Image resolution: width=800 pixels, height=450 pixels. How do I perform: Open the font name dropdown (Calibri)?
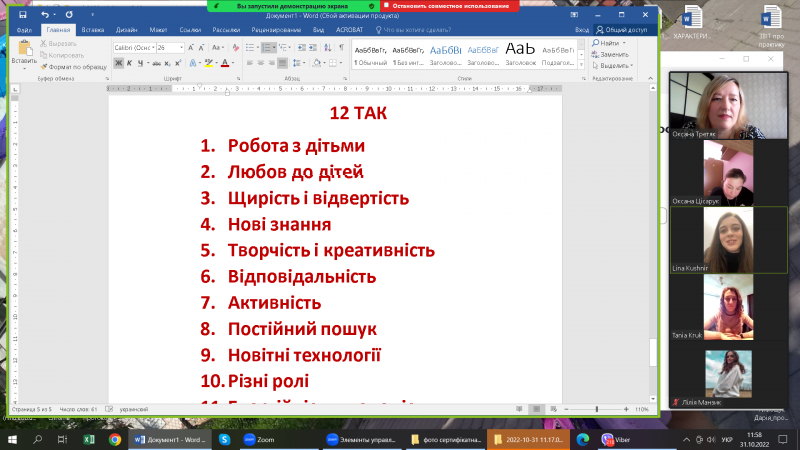click(x=153, y=47)
